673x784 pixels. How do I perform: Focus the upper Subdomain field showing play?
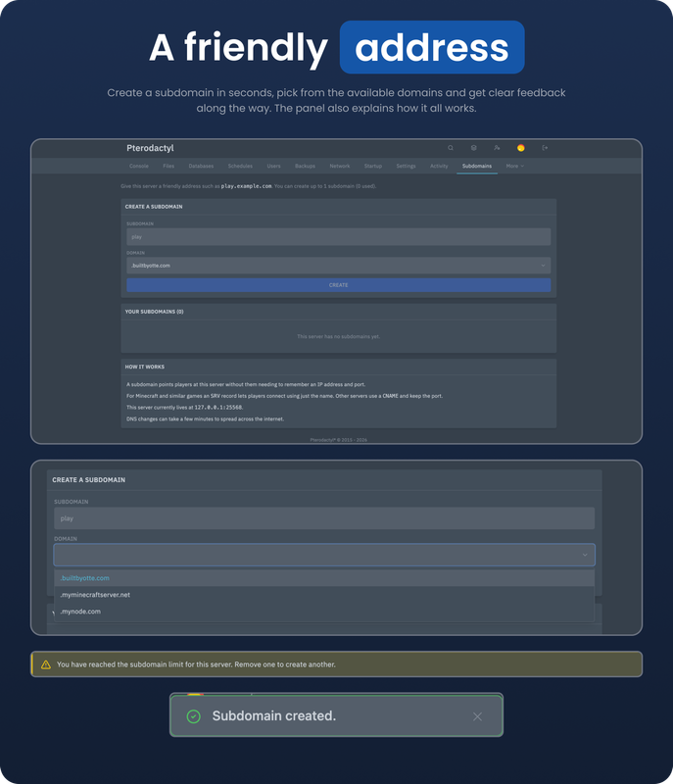338,237
